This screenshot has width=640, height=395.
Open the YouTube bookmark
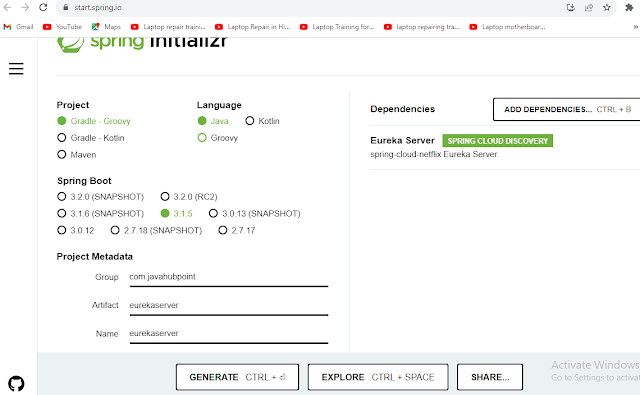point(62,27)
